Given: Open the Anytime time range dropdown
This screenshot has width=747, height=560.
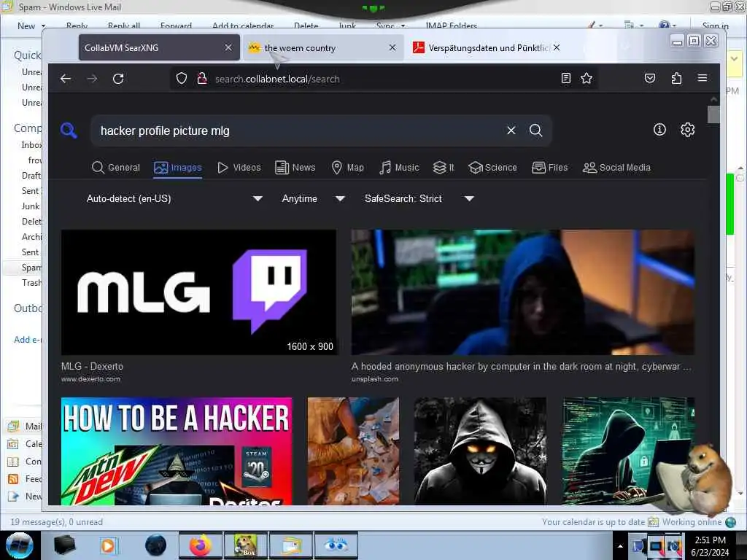Looking at the screenshot, I should coord(313,198).
